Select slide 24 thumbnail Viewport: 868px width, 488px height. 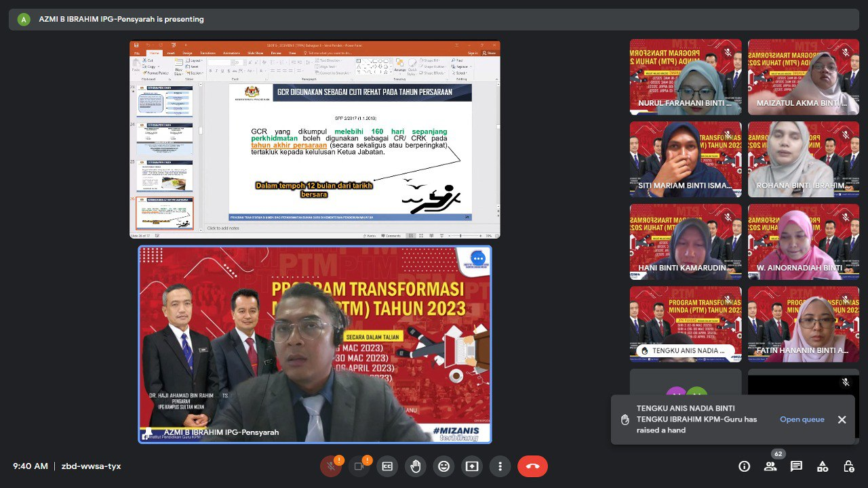tap(165, 139)
